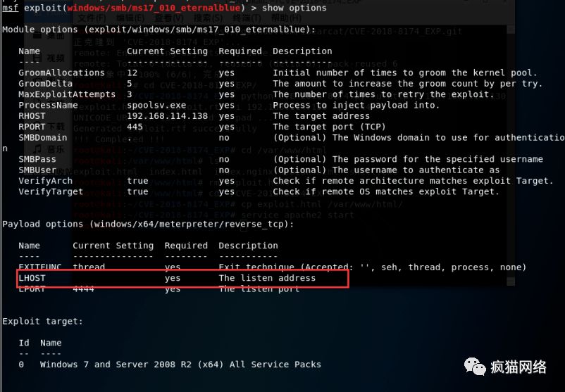The height and width of the screenshot is (392, 565).
Task: Click 'Process to inject payload into.' description
Action: pos(356,105)
